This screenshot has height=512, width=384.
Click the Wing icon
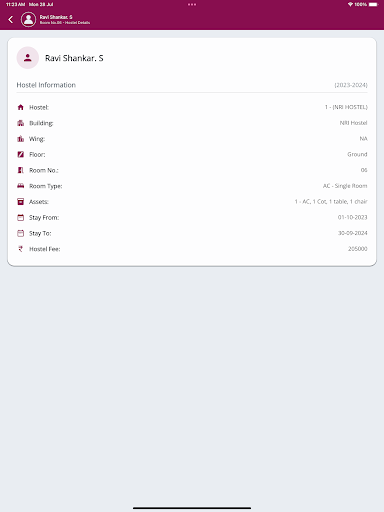pyautogui.click(x=21, y=139)
